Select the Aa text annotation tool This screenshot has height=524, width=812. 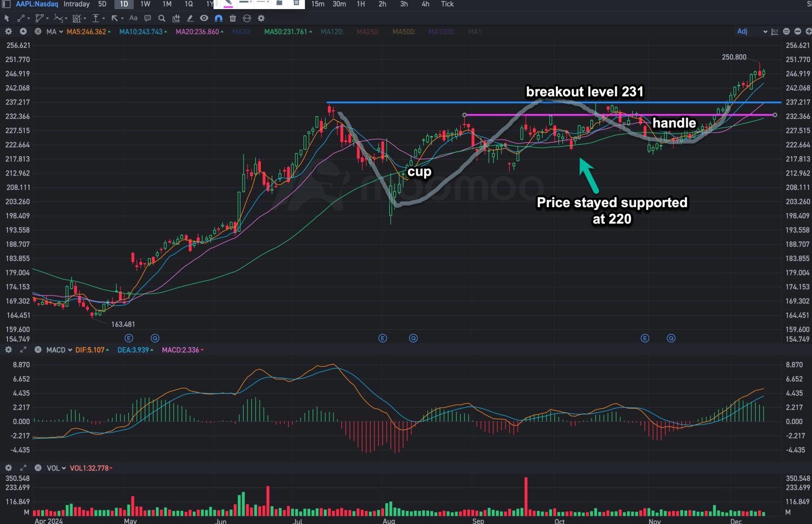133,18
